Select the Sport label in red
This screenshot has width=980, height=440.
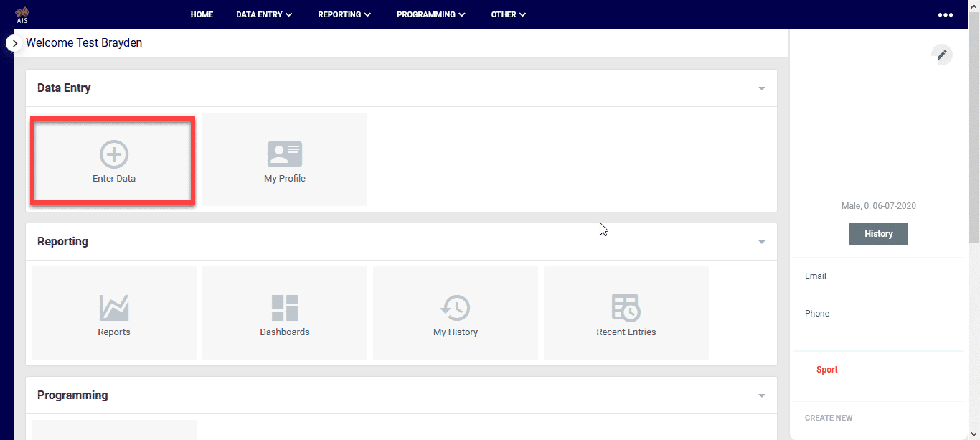(x=827, y=370)
